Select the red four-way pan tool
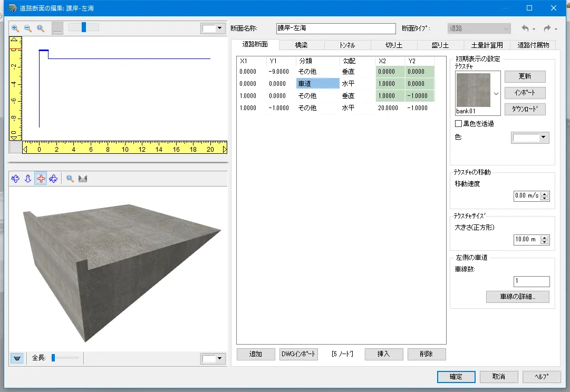This screenshot has height=392, width=570. [41, 179]
